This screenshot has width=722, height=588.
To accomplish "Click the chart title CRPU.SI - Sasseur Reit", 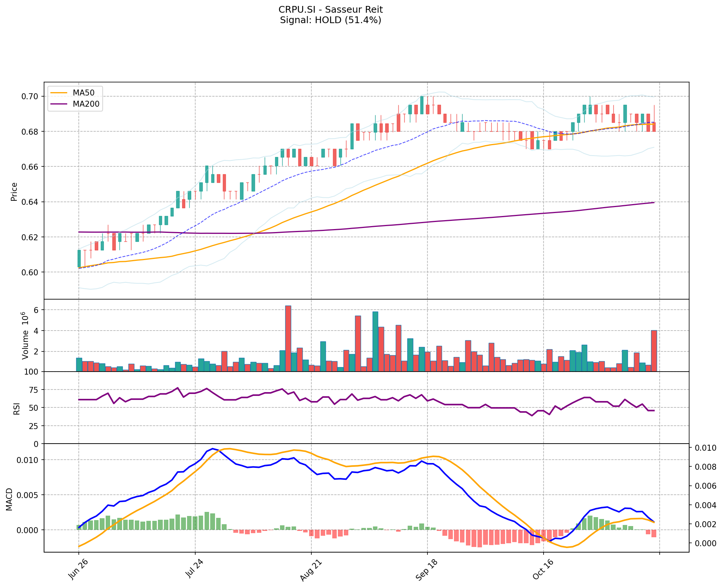I will 330,10.
